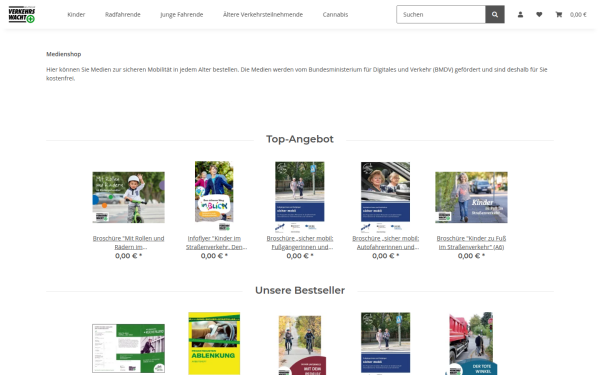600x375 pixels.
Task: Open the shopping cart icon
Action: click(x=559, y=15)
